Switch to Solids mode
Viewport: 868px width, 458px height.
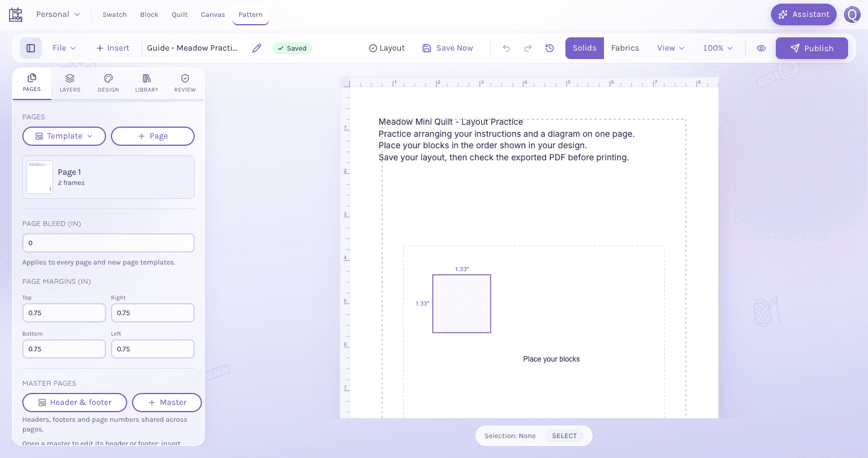(585, 48)
